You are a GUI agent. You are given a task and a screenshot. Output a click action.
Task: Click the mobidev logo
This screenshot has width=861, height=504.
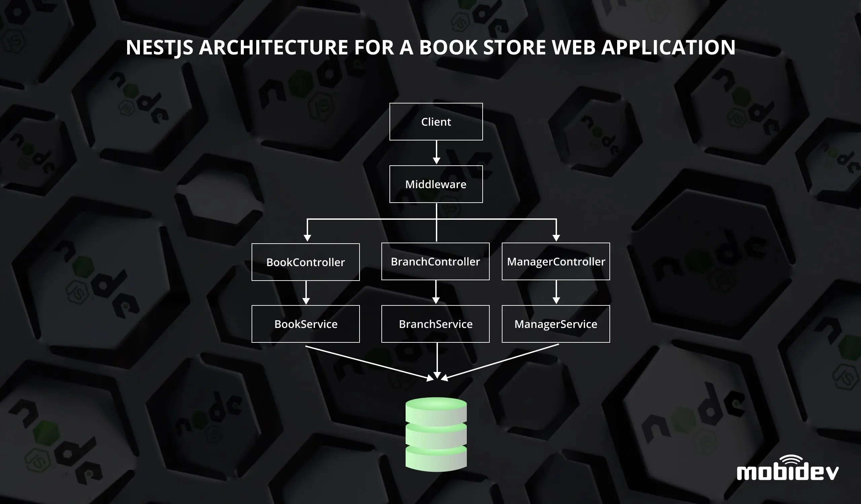coord(788,467)
